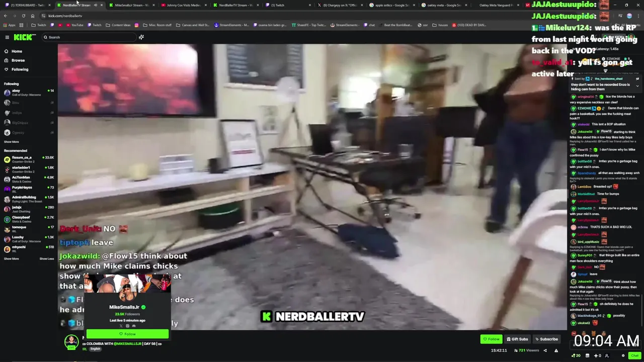Open starladder1 recommended channel
This screenshot has height=362, width=644.
pyautogui.click(x=29, y=169)
